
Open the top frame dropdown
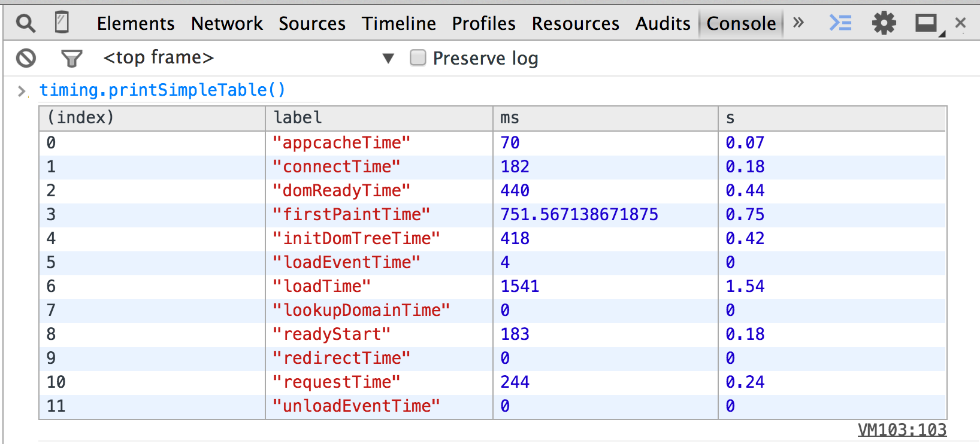pyautogui.click(x=388, y=58)
